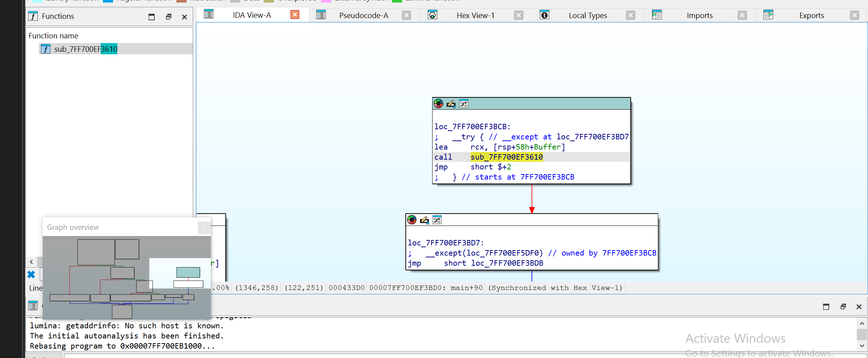Click the output window's scroll up arrow

[x=862, y=324]
